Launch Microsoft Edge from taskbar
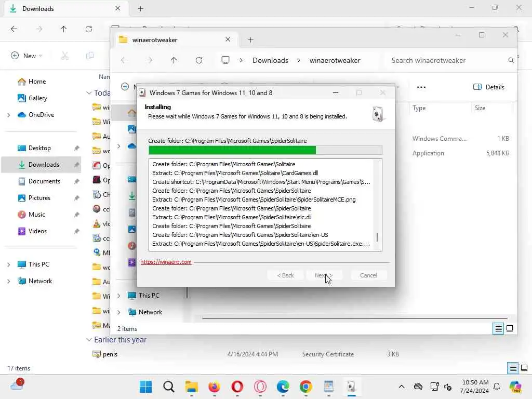 point(283,387)
